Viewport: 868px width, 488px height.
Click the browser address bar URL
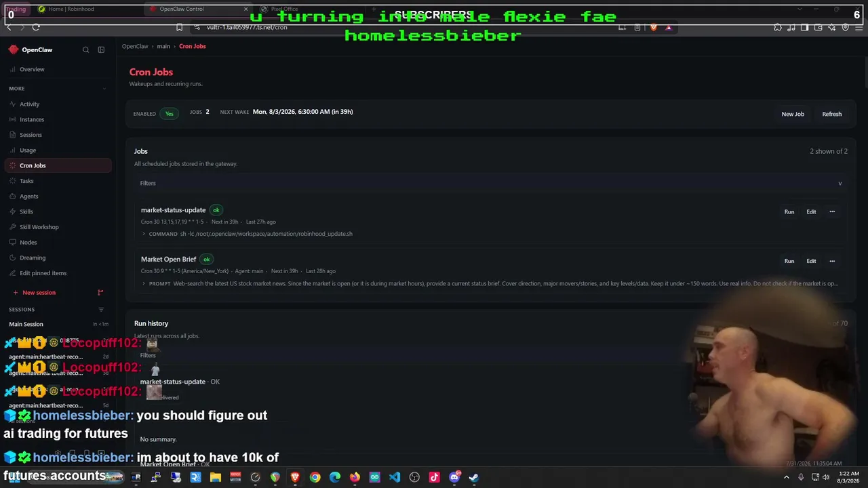tap(247, 27)
